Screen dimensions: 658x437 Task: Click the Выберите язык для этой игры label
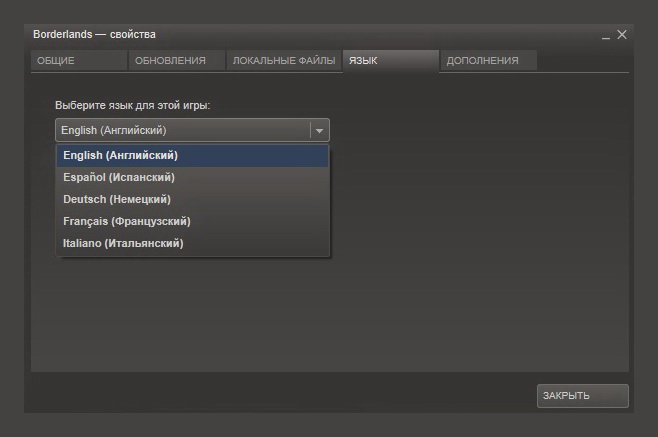(x=132, y=105)
